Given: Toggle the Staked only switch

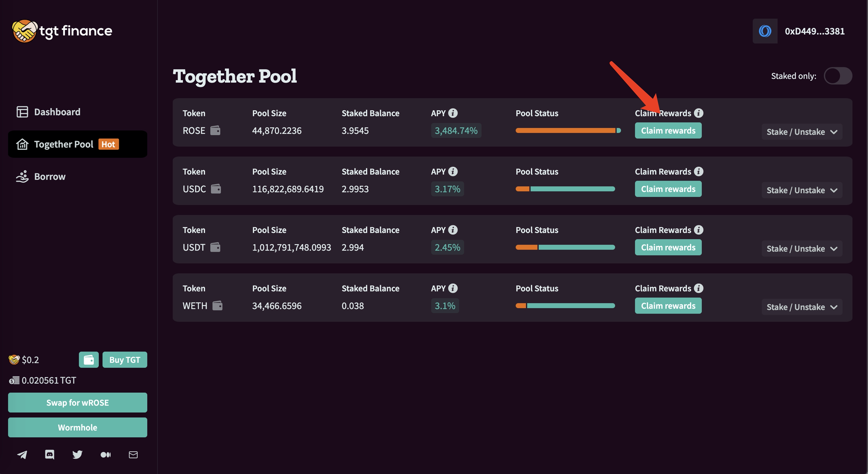Looking at the screenshot, I should click(x=838, y=76).
